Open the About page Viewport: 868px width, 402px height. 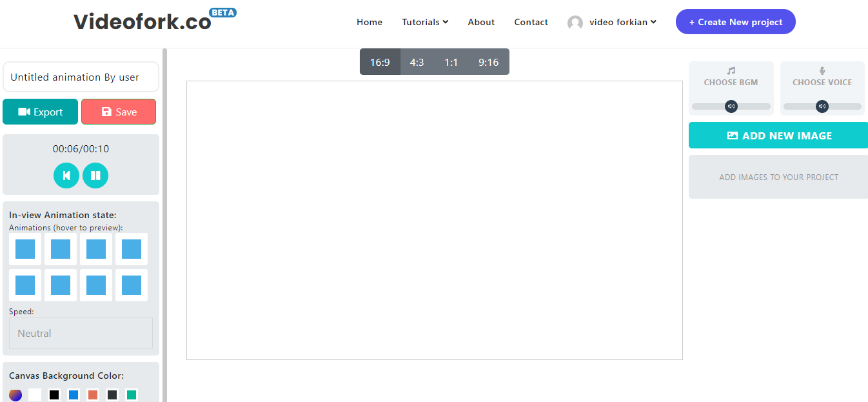tap(481, 22)
